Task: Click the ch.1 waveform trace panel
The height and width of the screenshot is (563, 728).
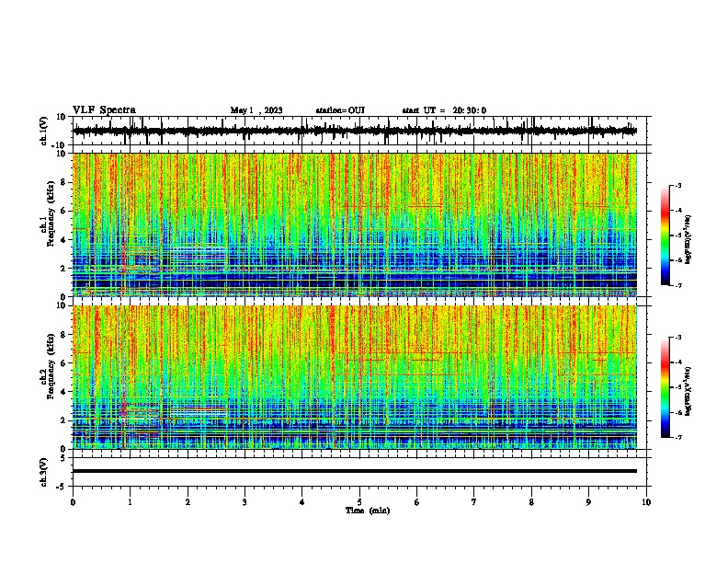Action: (x=358, y=131)
